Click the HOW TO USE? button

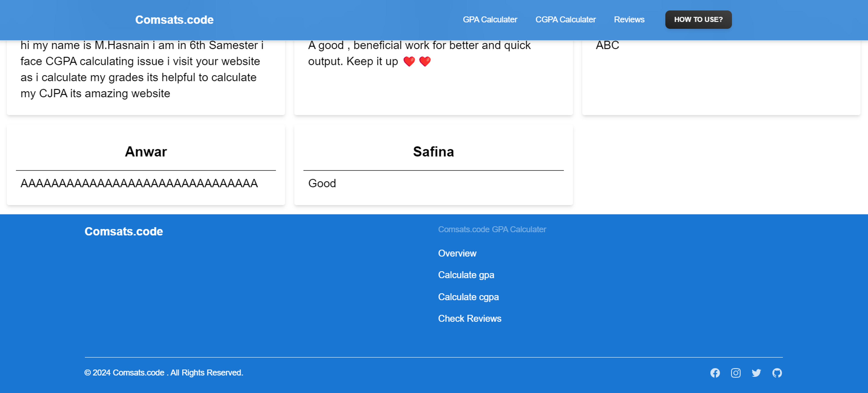tap(698, 19)
